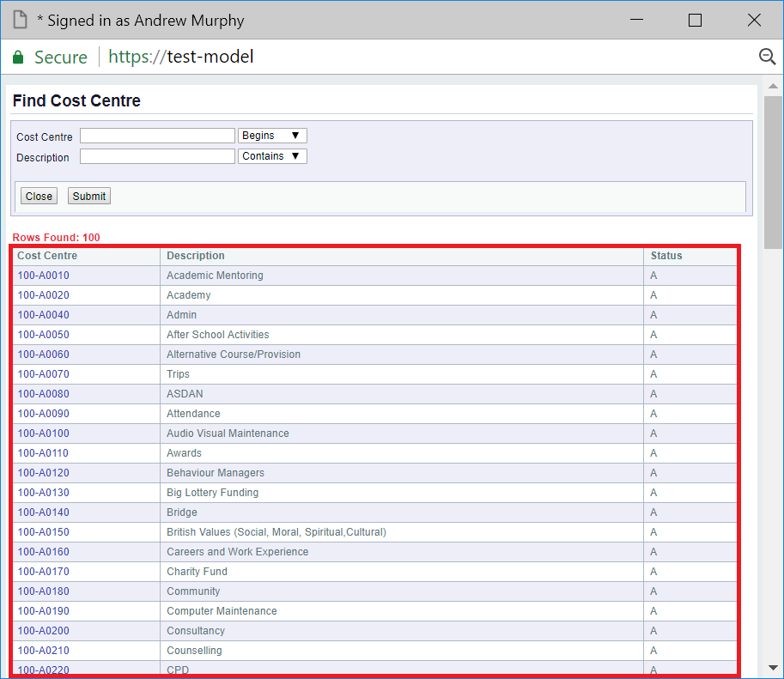784x679 pixels.
Task: Select cost centre 100-A0040
Action: tap(44, 315)
